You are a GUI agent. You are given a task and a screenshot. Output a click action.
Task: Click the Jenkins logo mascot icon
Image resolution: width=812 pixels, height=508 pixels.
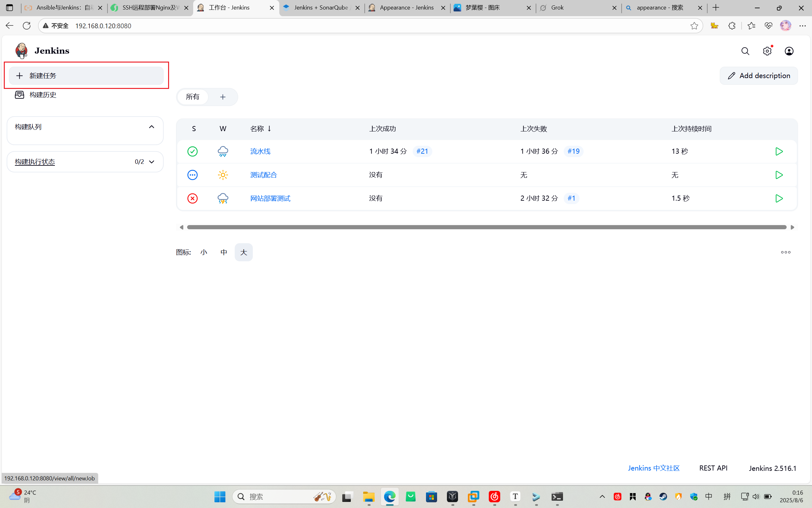click(21, 51)
